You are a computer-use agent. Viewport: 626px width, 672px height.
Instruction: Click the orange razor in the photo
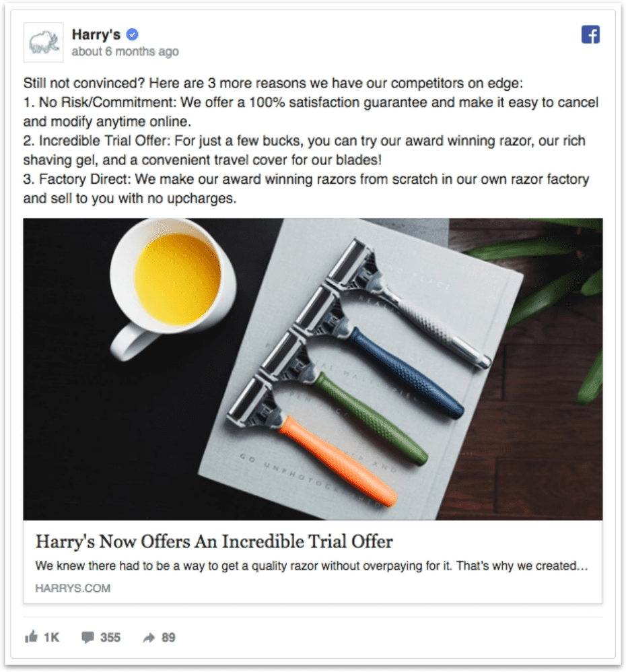click(313, 442)
